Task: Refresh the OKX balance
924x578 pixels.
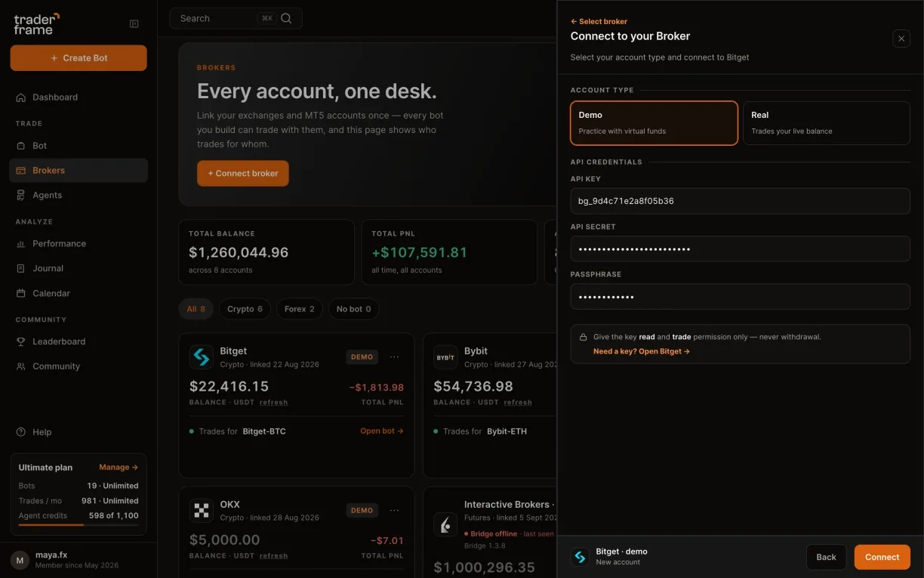Action: click(x=273, y=556)
